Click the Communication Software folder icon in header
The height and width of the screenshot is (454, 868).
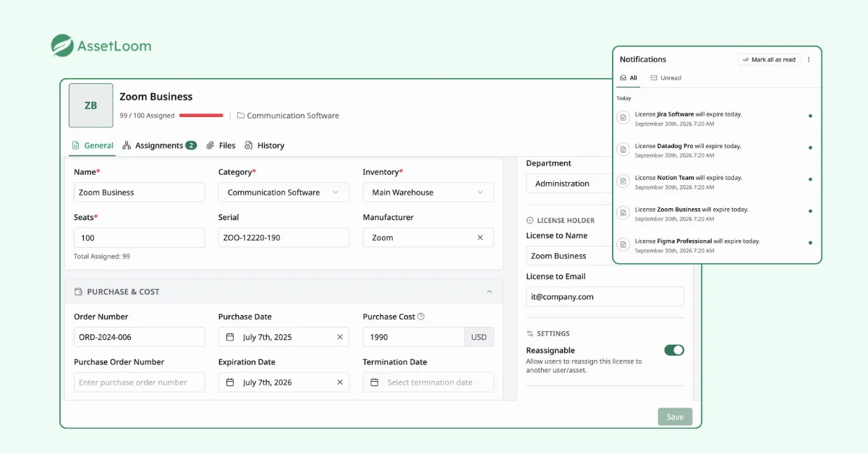(241, 116)
